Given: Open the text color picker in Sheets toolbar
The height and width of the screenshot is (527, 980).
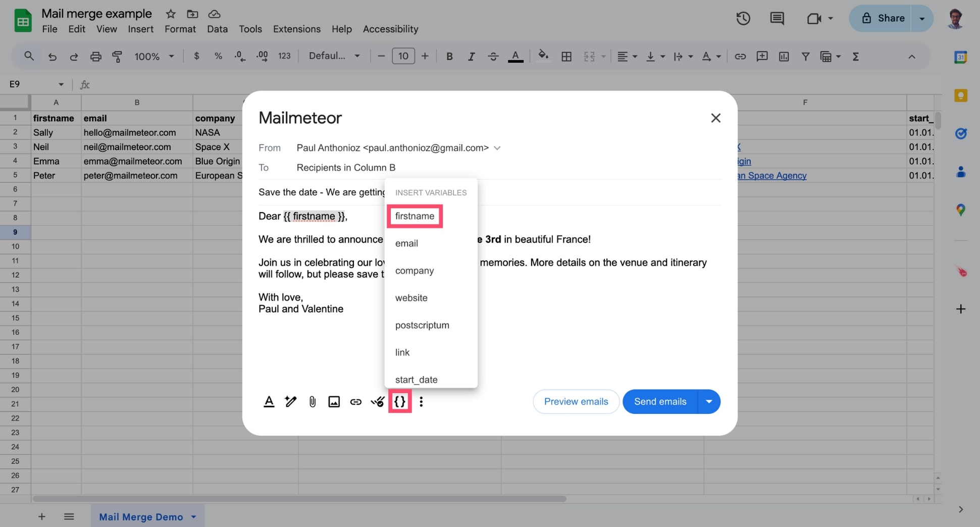Looking at the screenshot, I should (515, 56).
